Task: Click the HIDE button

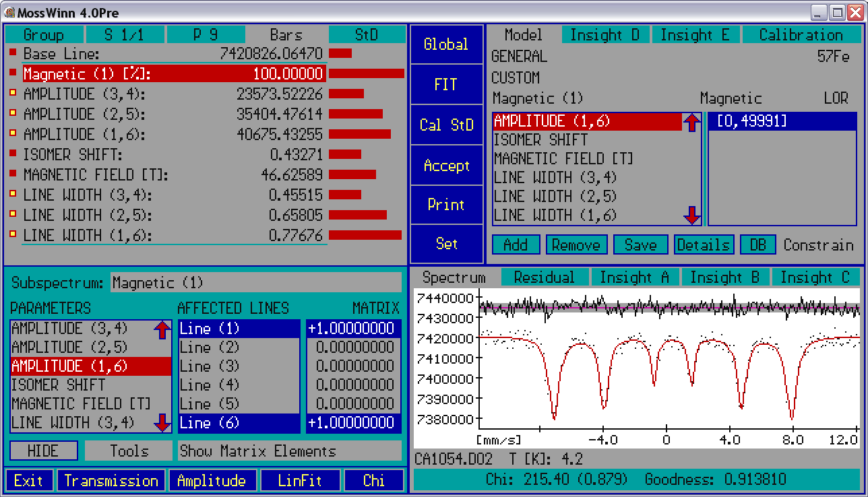Action: [43, 451]
